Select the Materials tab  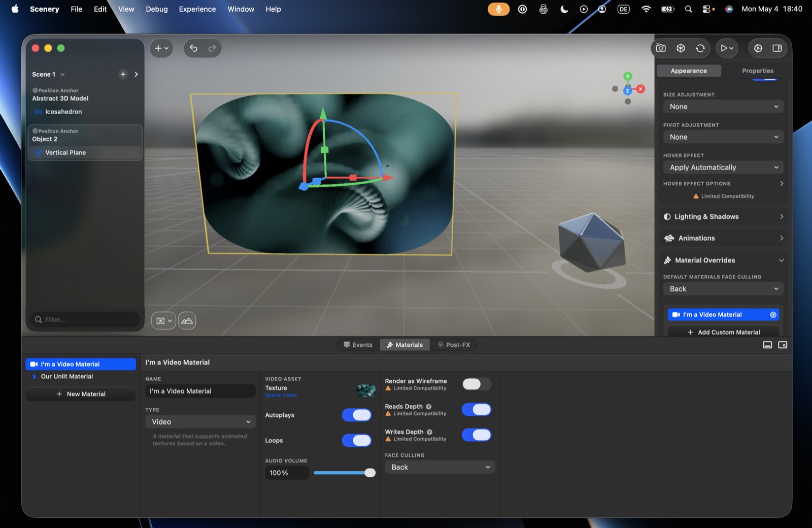tap(404, 345)
